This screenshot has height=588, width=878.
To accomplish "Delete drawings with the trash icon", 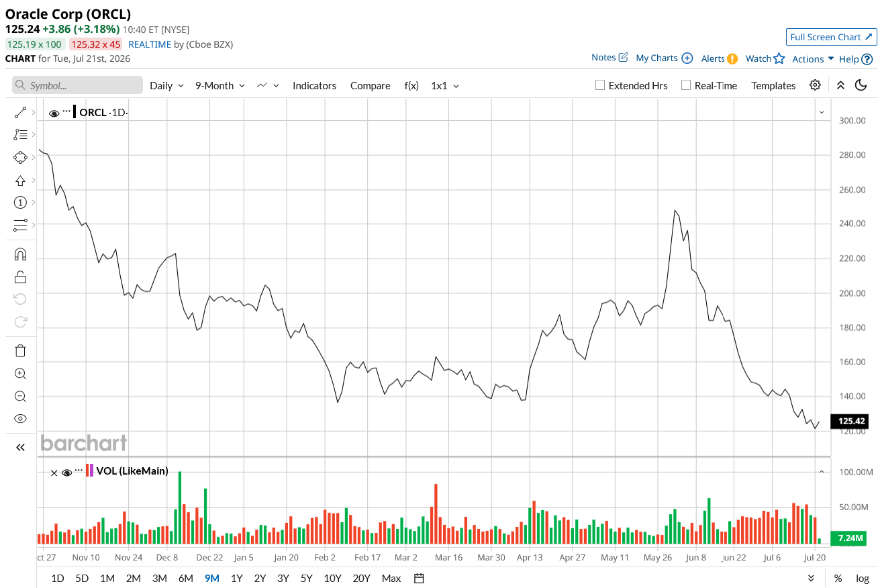I will pos(20,350).
